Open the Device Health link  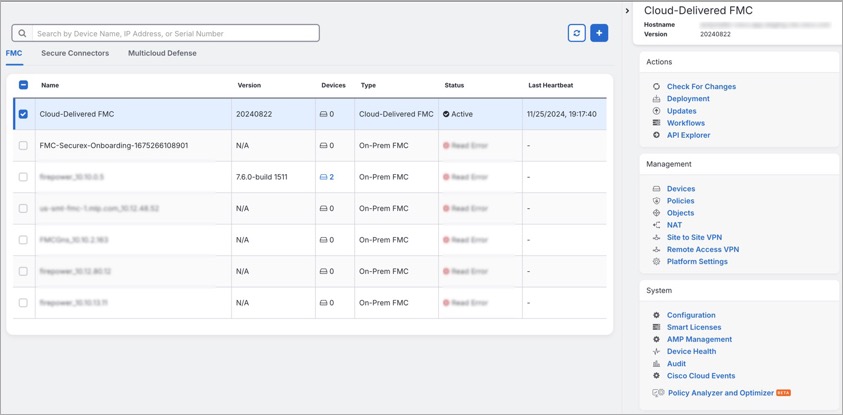[691, 352]
